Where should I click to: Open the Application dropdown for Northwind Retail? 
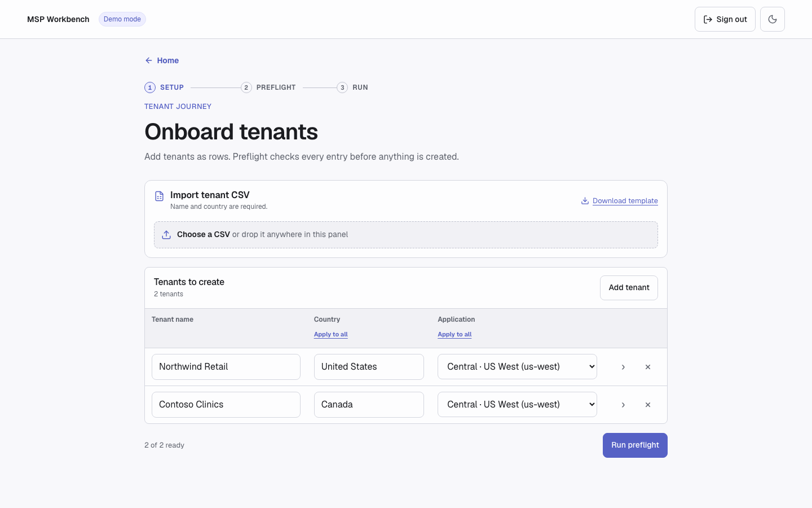[x=517, y=367]
